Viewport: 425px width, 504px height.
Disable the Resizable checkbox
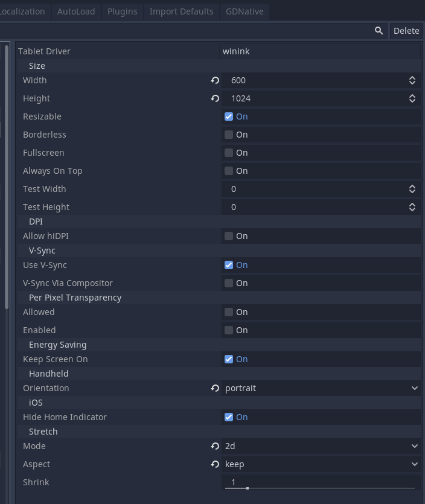(x=229, y=116)
